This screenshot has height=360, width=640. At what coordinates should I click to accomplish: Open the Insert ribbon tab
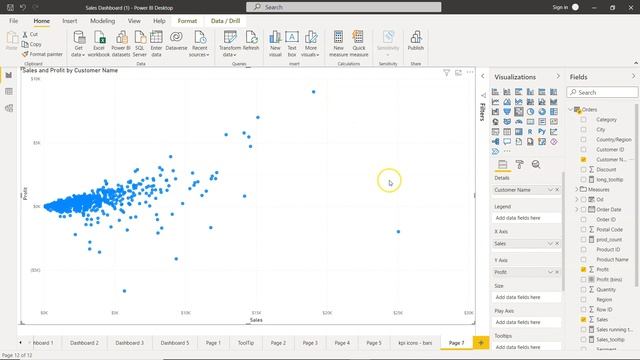pyautogui.click(x=70, y=21)
